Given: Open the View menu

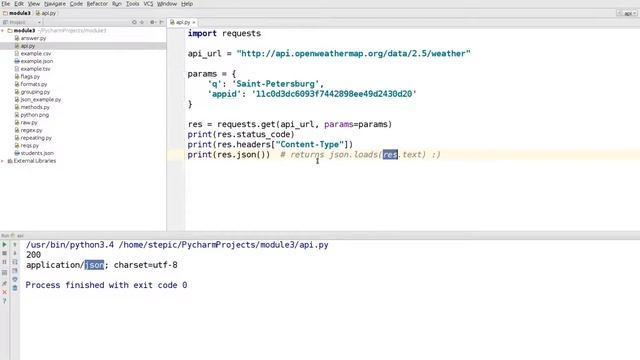Looking at the screenshot, I should point(34,4).
